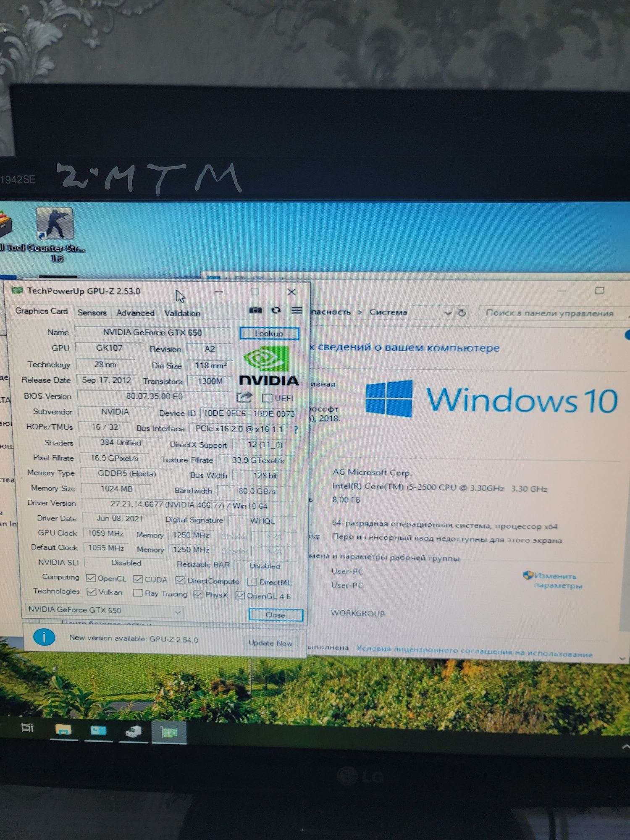Viewport: 630px width, 840px height.
Task: Click the Subvendor value NVIDIA
Action: click(115, 412)
